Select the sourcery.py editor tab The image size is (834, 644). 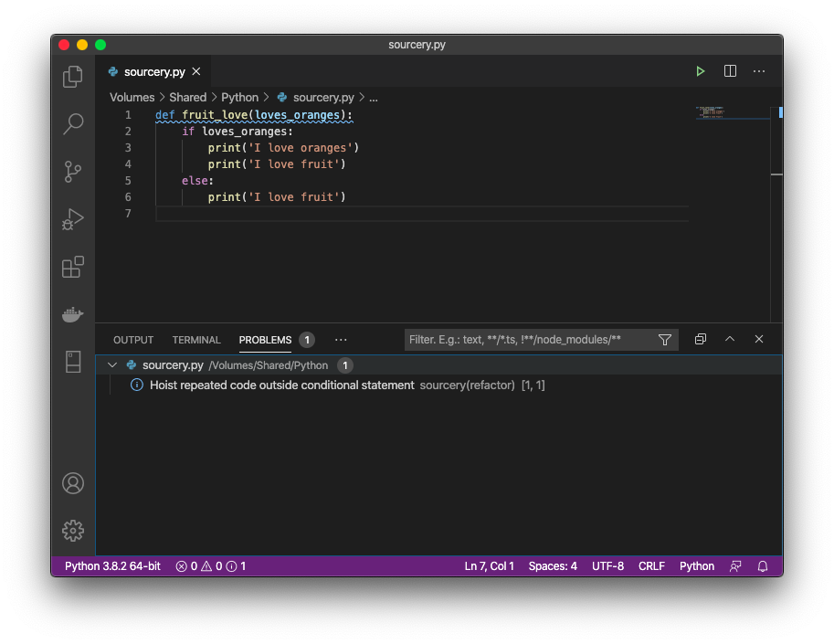pyautogui.click(x=153, y=71)
